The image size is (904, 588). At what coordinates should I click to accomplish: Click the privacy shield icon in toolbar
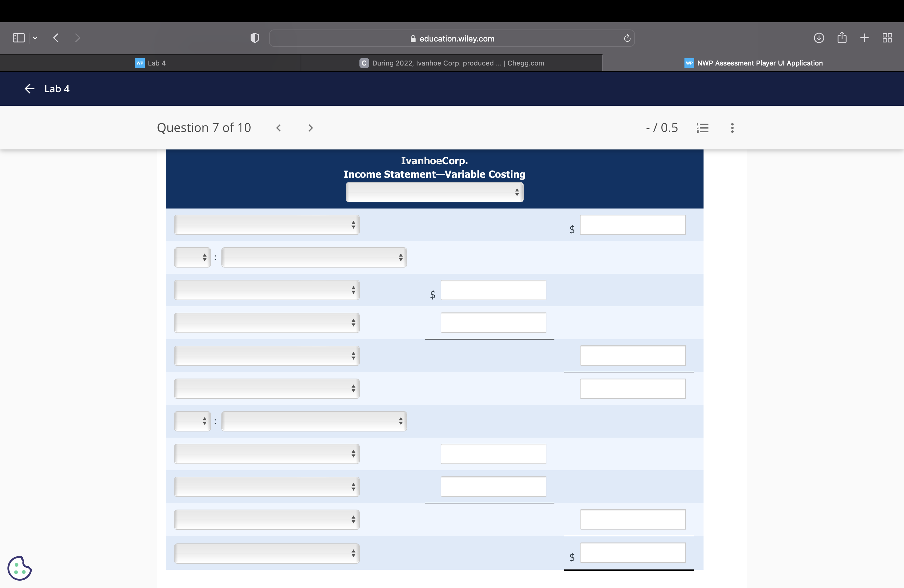tap(255, 38)
